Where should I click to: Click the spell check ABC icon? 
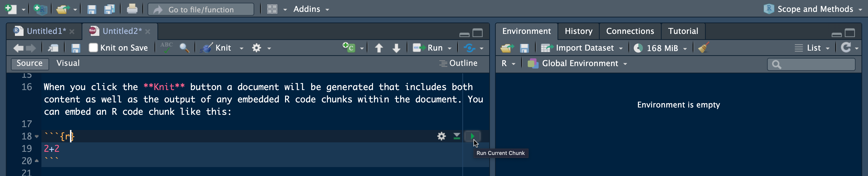pos(166,48)
